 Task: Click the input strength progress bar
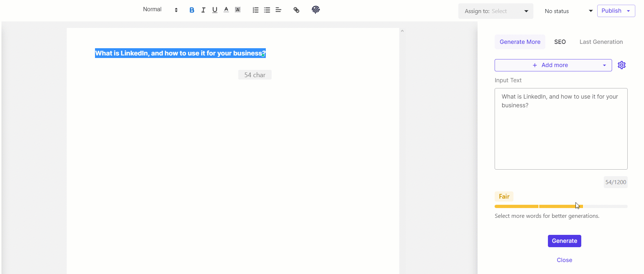561,207
